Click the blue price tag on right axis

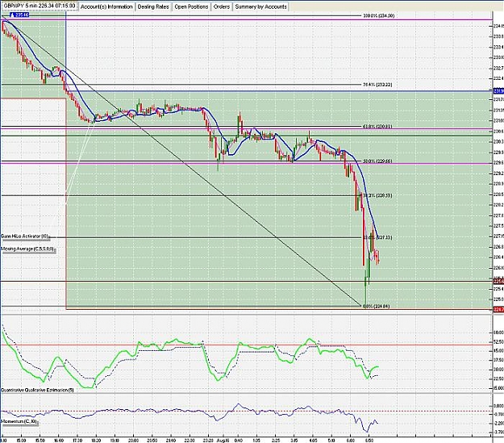498,91
